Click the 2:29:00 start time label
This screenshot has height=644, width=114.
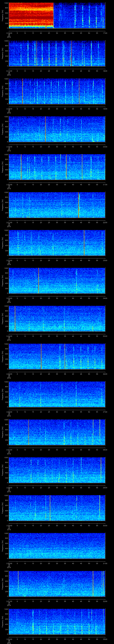point(9,525)
